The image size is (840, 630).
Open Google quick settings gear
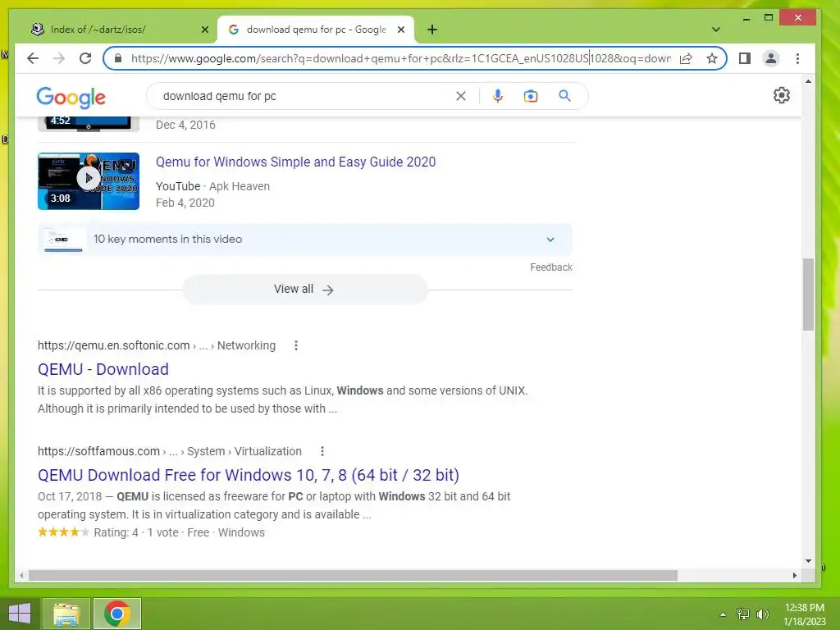782,95
